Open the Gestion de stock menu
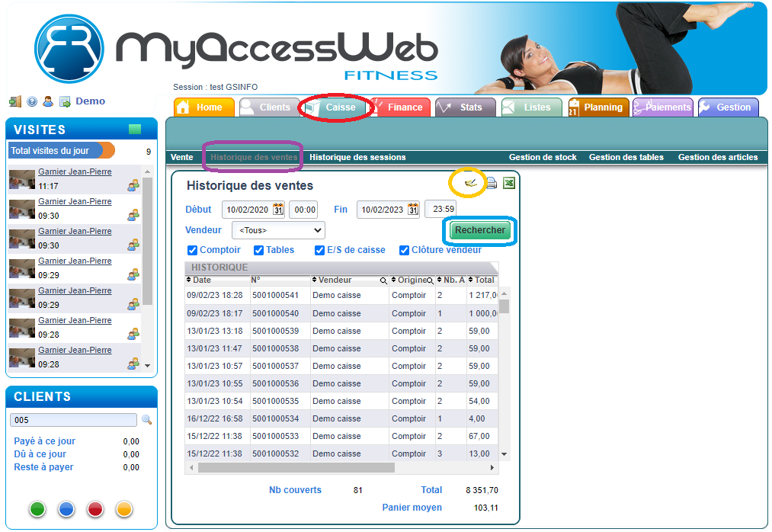The width and height of the screenshot is (772, 532). [x=542, y=157]
